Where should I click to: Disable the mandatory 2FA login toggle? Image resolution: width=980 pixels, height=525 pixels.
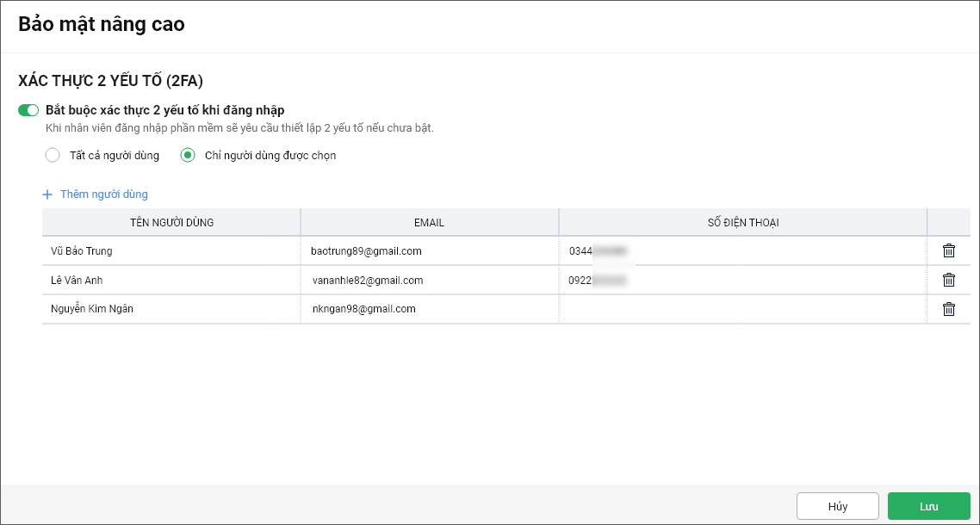(28, 110)
